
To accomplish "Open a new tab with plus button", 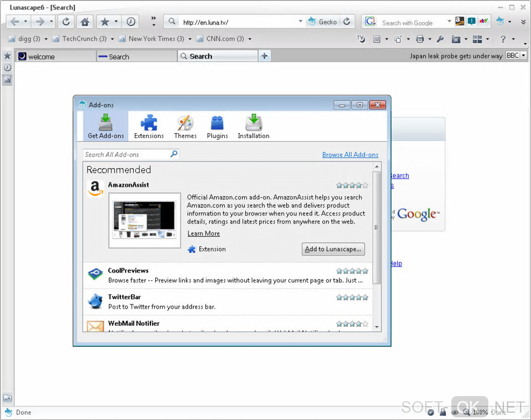I will tap(264, 56).
